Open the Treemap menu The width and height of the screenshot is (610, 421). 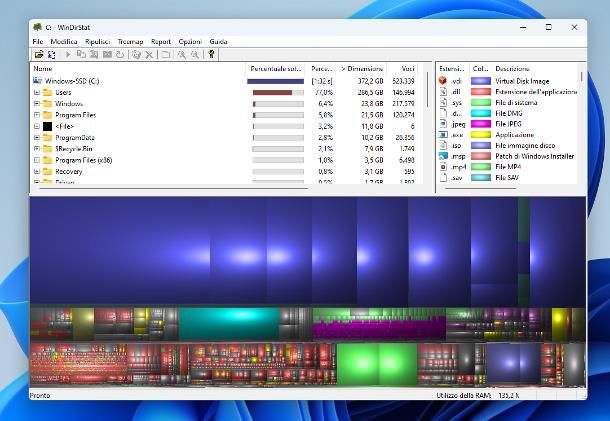click(x=130, y=41)
